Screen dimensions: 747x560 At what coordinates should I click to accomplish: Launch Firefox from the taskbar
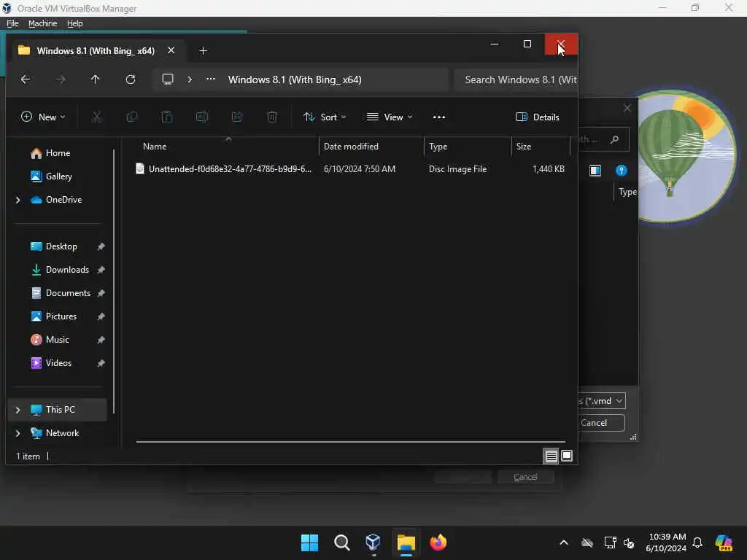point(438,542)
